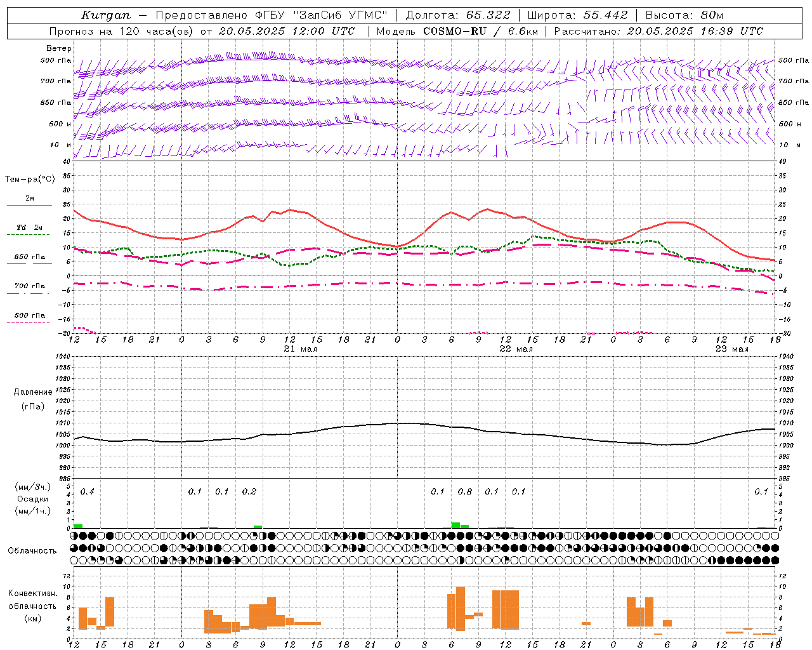Click the 22 мая date label

516,349
